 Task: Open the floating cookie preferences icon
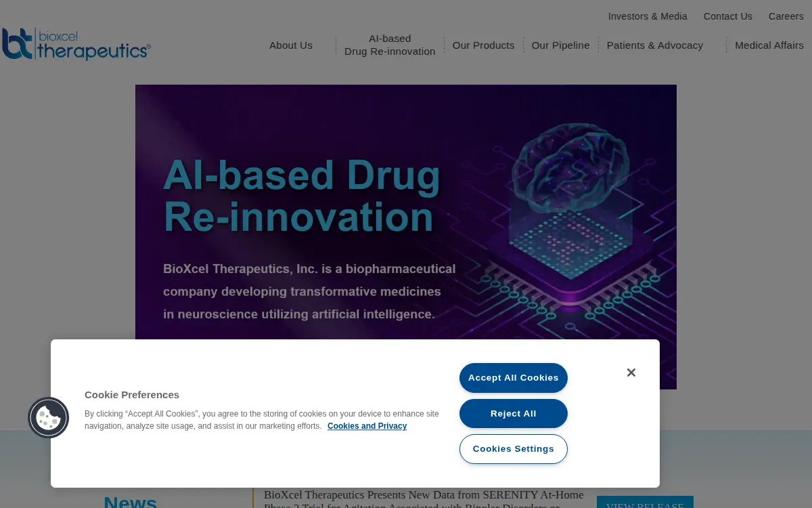tap(48, 417)
